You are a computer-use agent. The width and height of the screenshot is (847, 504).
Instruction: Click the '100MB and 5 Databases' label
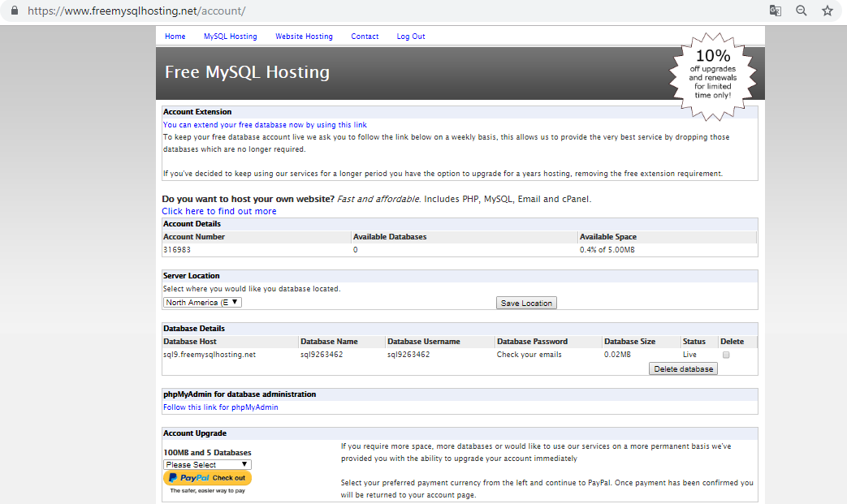[207, 452]
